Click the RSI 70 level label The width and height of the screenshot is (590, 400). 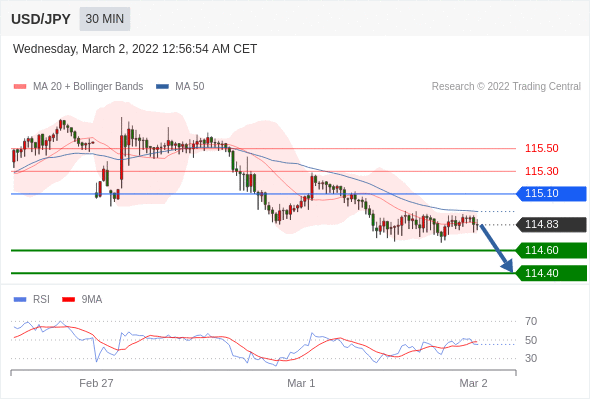(x=531, y=321)
